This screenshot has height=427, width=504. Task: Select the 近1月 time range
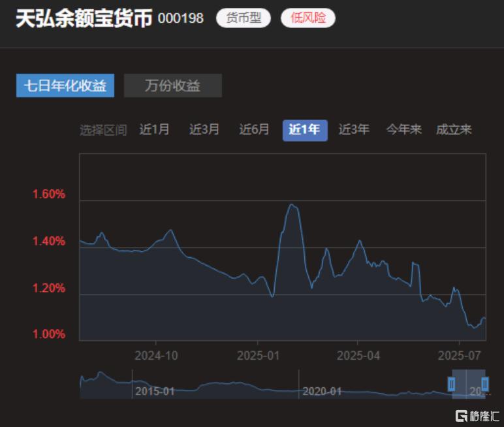click(154, 129)
